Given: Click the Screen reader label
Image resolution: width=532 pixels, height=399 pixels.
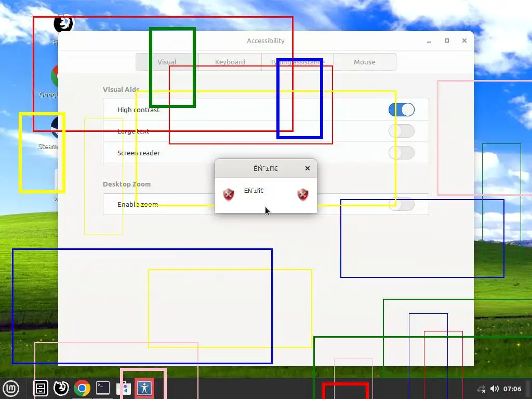Looking at the screenshot, I should [x=138, y=153].
